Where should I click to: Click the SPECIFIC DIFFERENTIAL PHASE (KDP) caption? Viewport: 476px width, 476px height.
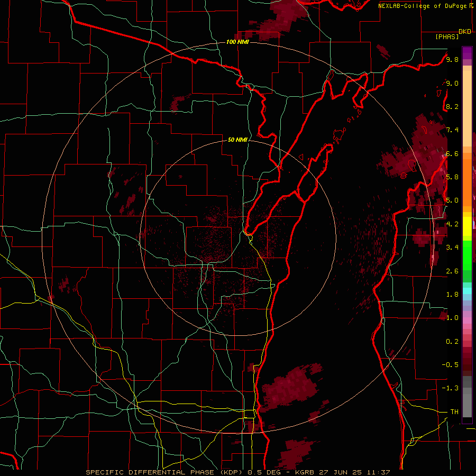(166, 472)
